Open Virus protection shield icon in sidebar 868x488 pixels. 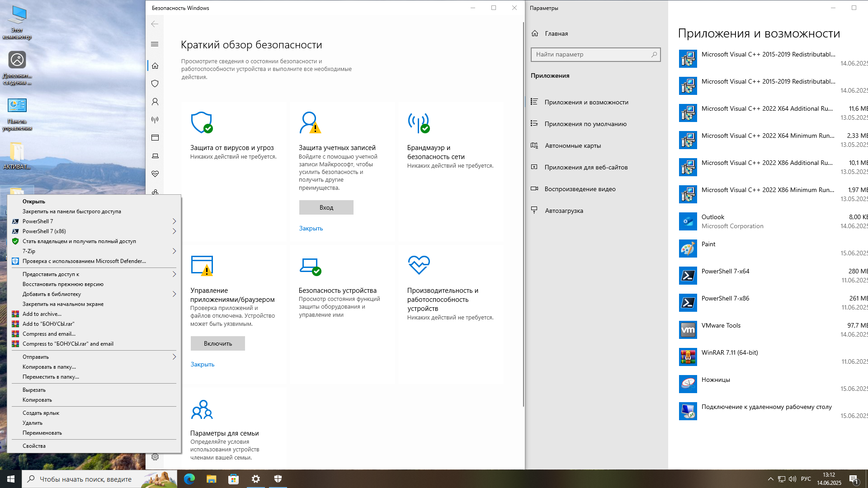click(155, 84)
